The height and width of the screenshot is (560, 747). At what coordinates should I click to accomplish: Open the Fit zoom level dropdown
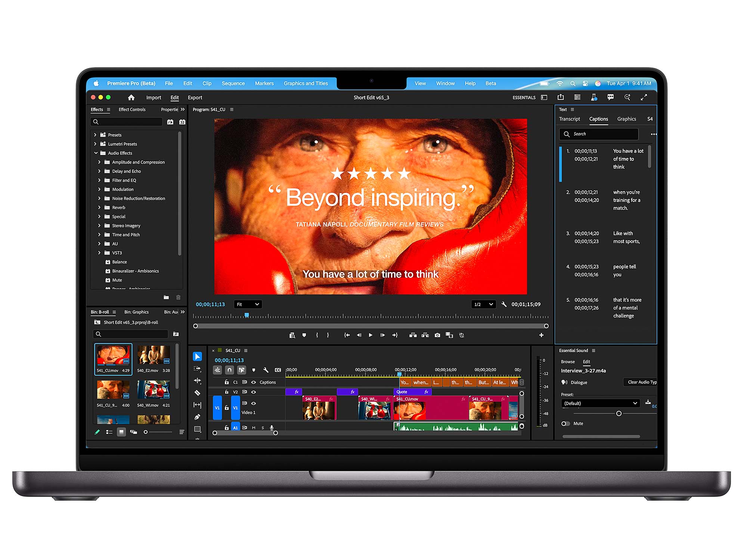pyautogui.click(x=248, y=304)
